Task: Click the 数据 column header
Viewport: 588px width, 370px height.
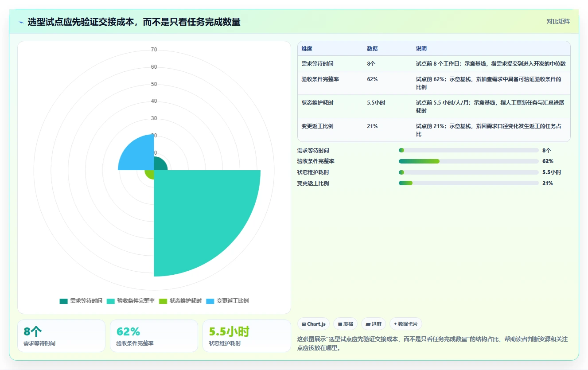Action: (x=372, y=49)
